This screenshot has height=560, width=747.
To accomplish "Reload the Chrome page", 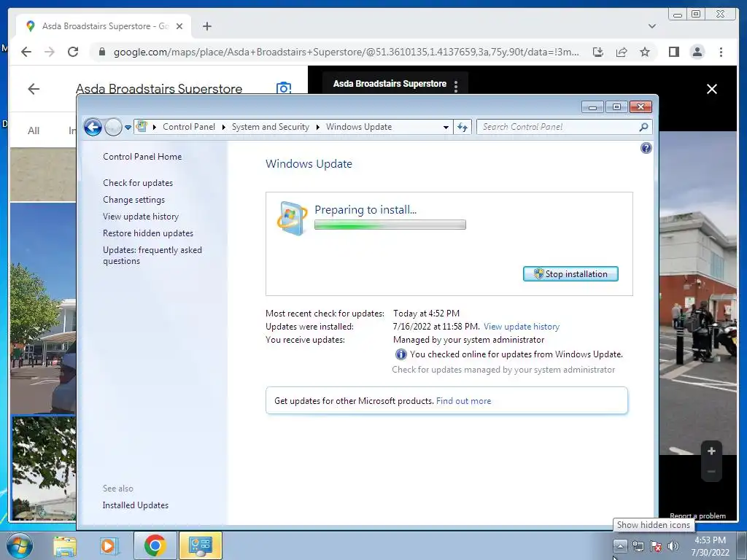I will (x=73, y=52).
